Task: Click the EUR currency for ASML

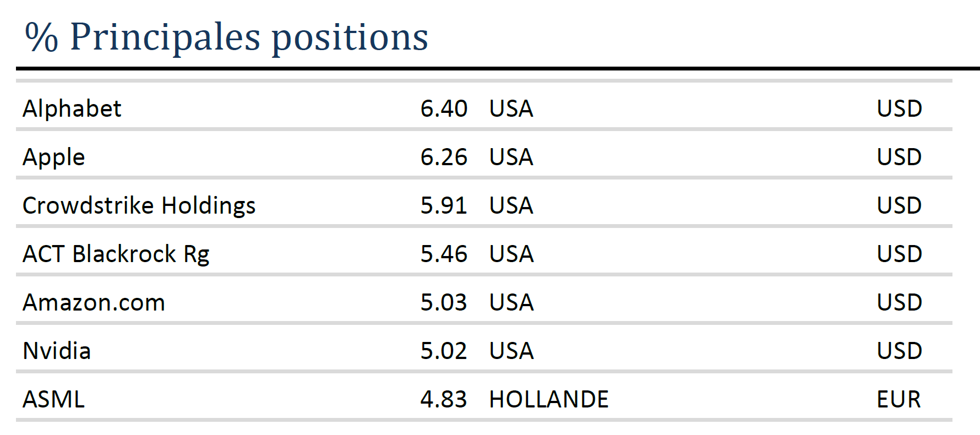Action: pyautogui.click(x=899, y=399)
